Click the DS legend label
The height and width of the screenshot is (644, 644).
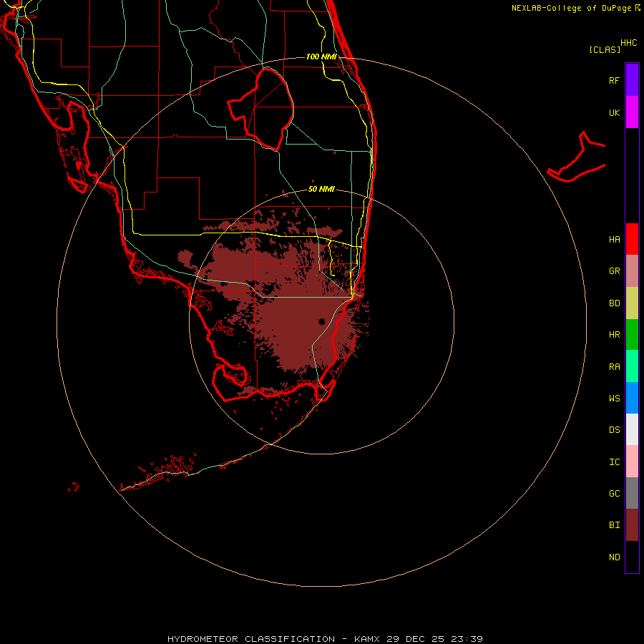pyautogui.click(x=614, y=430)
